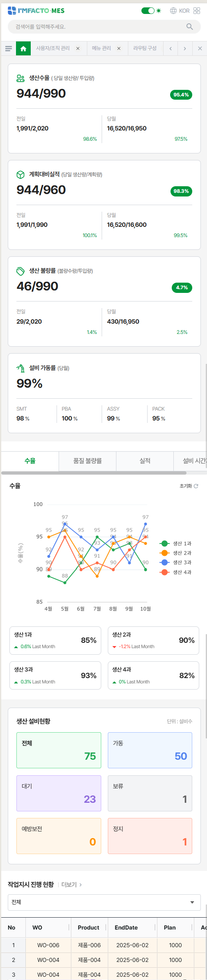Open the 라우팅 구성 tab
Viewport: 207px width, 980px height.
point(145,48)
